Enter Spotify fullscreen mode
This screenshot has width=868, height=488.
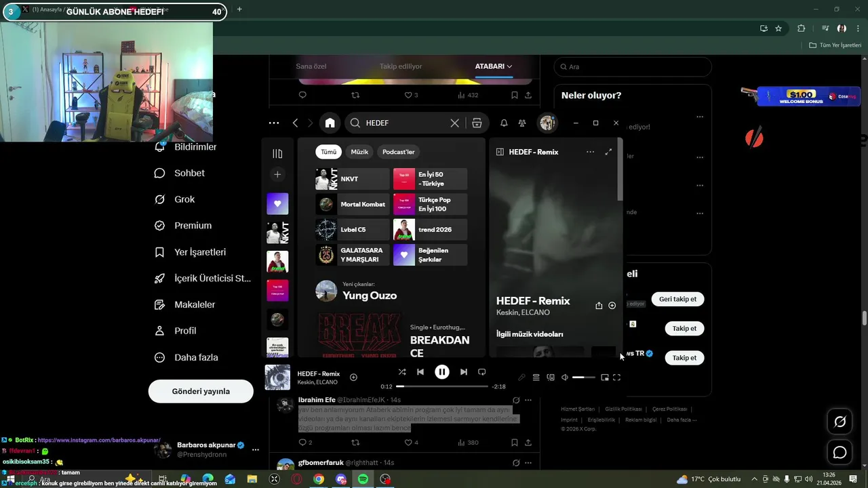click(x=617, y=378)
